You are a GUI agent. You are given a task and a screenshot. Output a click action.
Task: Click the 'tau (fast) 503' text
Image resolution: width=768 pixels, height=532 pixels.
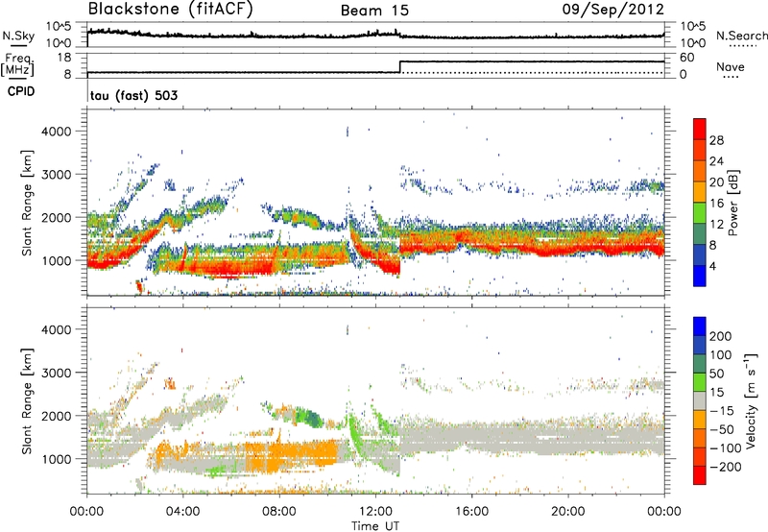point(134,95)
